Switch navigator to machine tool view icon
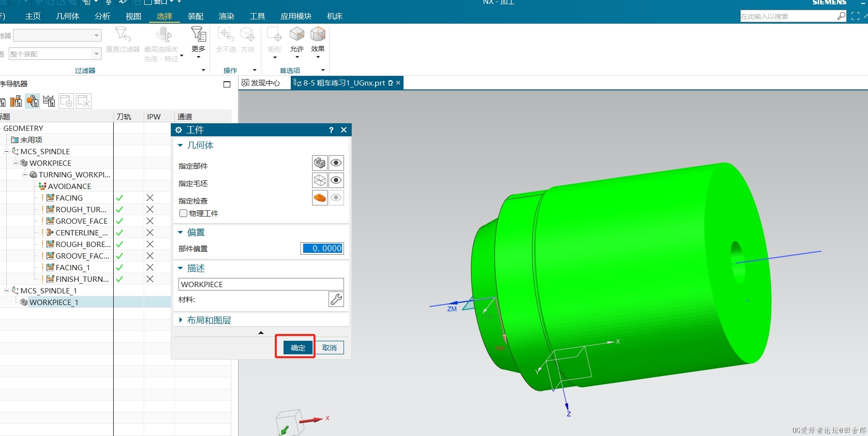The image size is (868, 436). click(16, 101)
